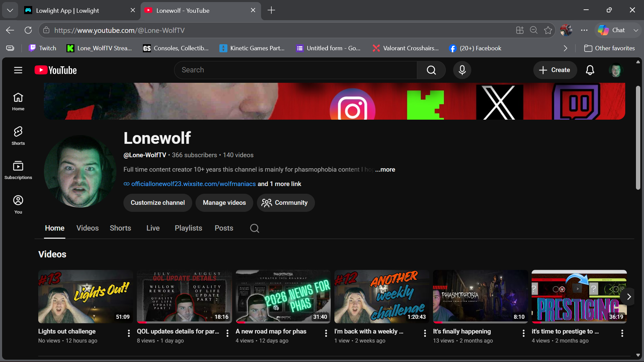Open the and 1 more link text
The width and height of the screenshot is (644, 362).
(x=279, y=184)
